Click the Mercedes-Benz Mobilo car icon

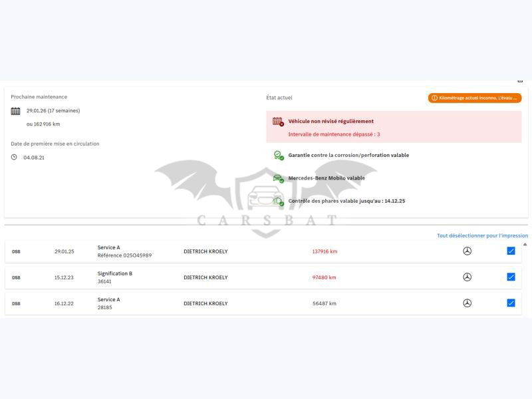tap(278, 178)
